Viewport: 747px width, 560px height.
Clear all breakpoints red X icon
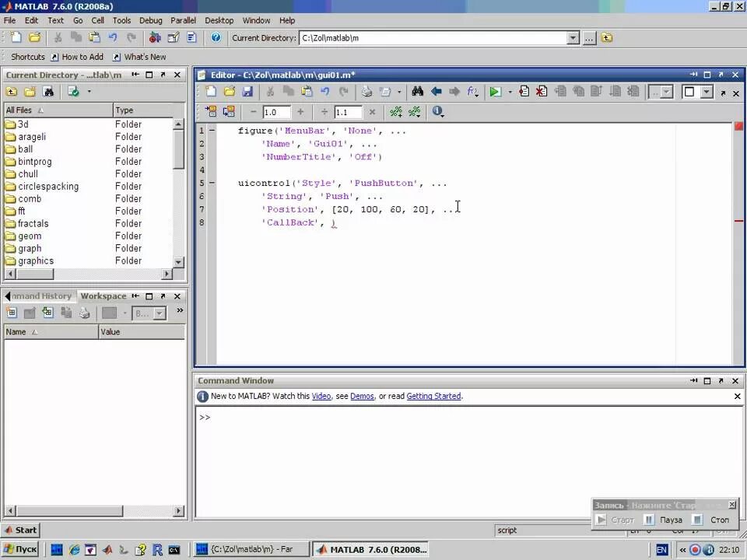pos(542,92)
